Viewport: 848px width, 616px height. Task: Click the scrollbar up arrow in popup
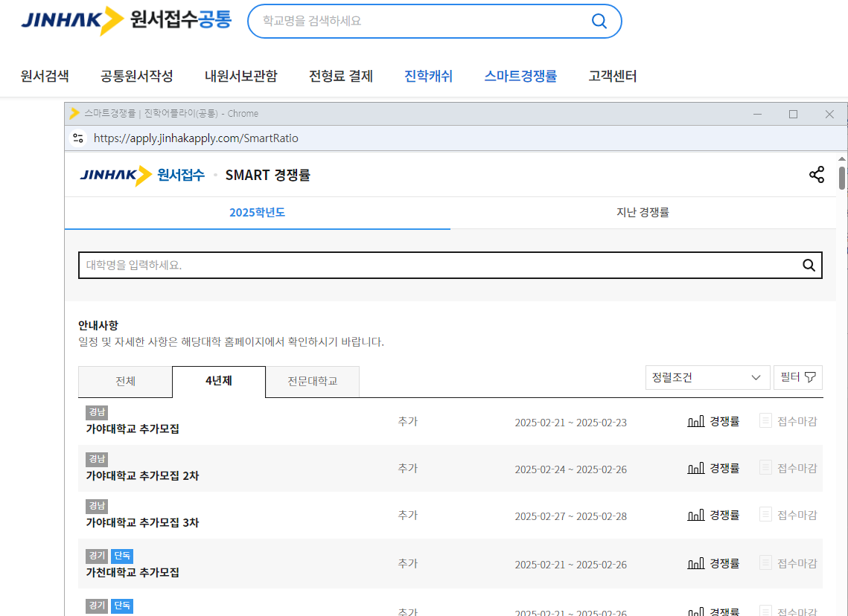[x=842, y=159]
